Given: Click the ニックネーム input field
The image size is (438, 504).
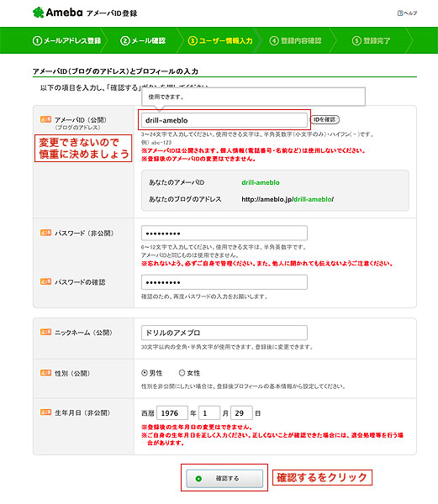Looking at the screenshot, I should click(x=224, y=333).
